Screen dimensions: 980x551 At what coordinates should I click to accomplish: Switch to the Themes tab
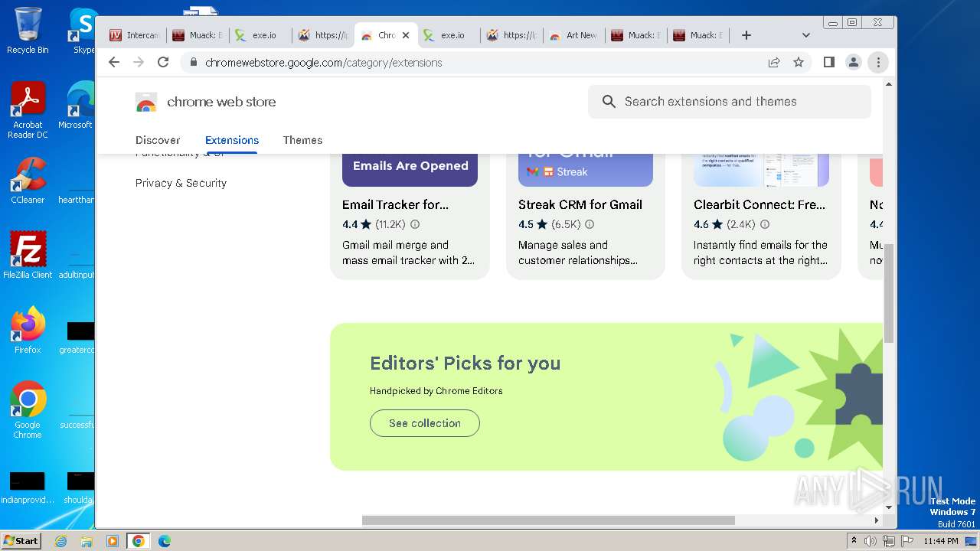tap(302, 140)
